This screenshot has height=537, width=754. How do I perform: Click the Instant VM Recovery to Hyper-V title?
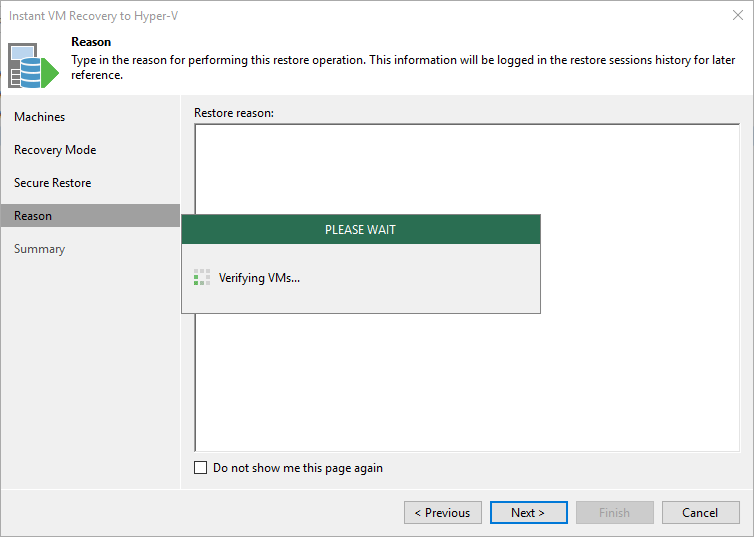click(93, 16)
